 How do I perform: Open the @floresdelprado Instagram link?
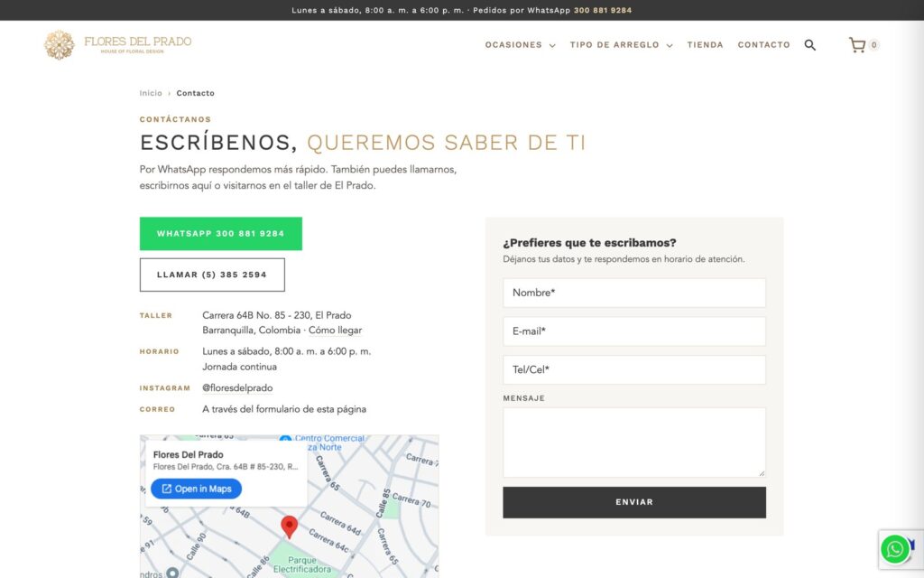pos(237,388)
